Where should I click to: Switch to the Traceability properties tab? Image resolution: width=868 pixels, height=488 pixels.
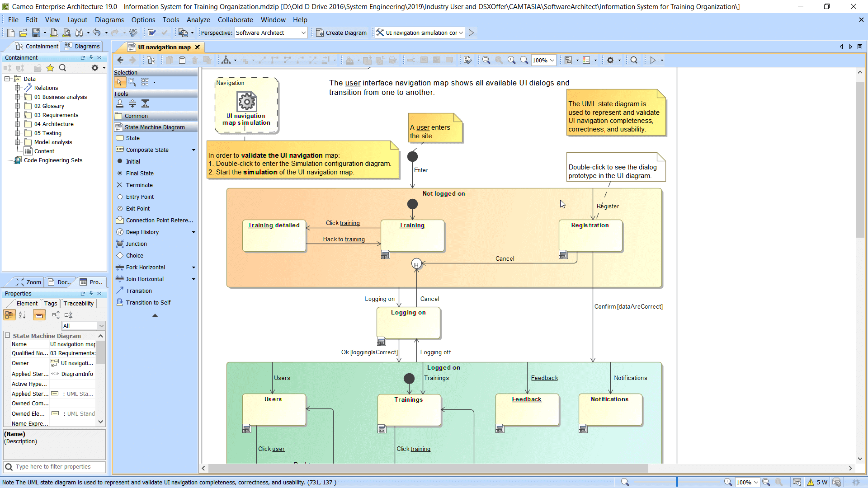(78, 303)
